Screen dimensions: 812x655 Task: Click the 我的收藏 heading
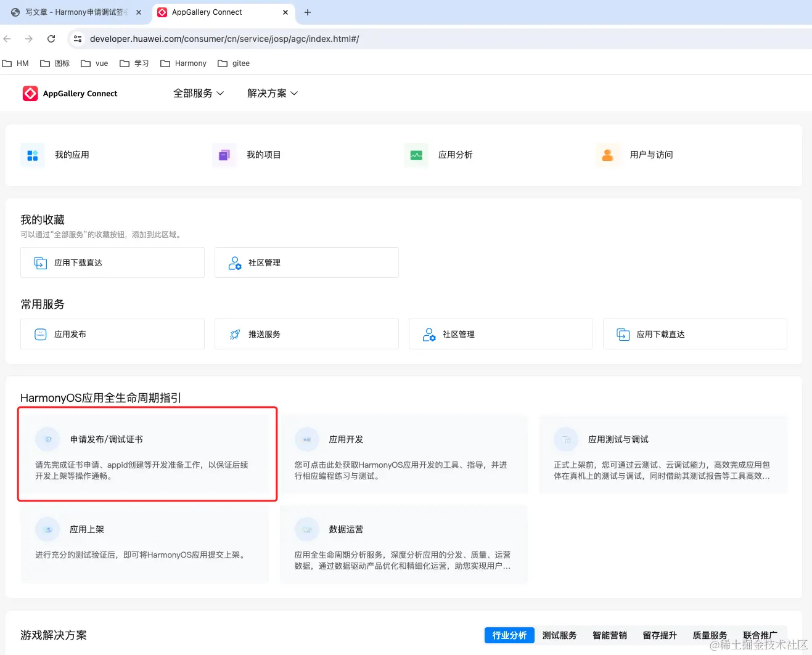[x=43, y=220]
